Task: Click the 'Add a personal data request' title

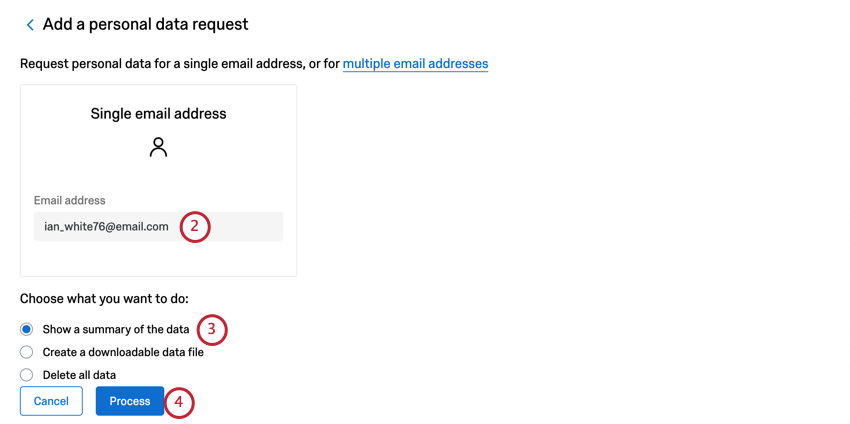Action: (145, 24)
